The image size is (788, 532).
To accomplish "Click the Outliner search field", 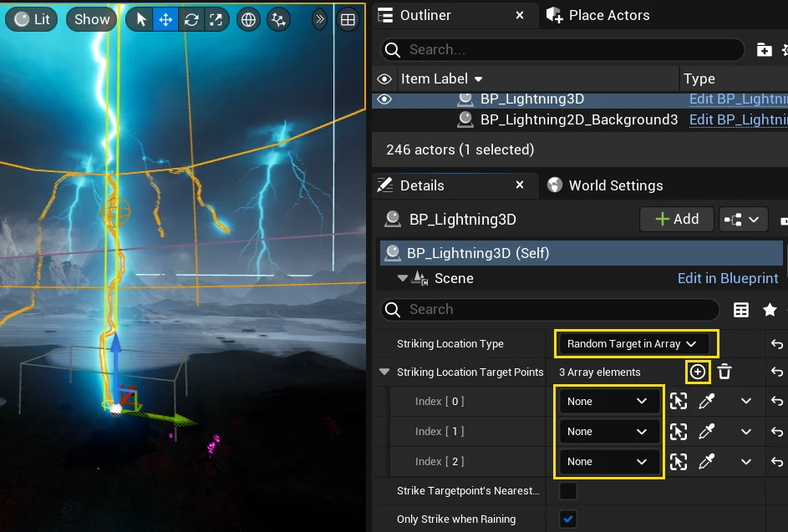I will 568,50.
